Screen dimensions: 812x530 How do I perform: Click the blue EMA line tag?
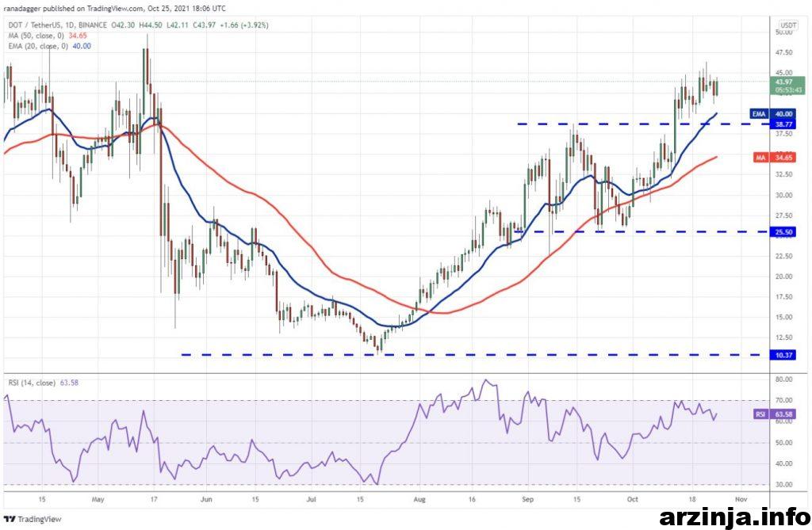pos(757,114)
